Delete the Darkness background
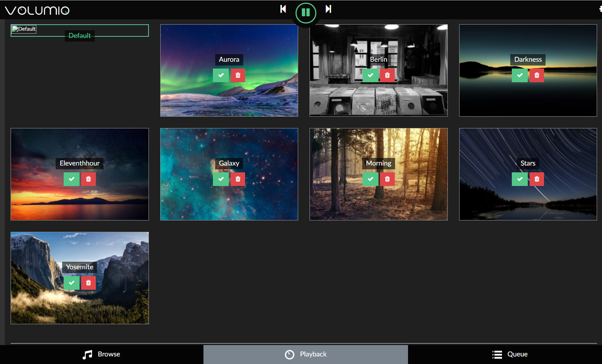The image size is (602, 364). (537, 75)
